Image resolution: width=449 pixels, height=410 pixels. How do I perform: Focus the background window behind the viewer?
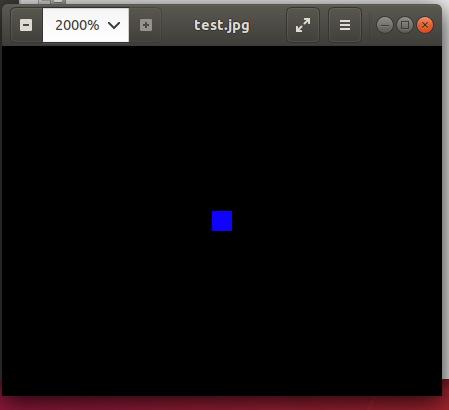point(42,2)
